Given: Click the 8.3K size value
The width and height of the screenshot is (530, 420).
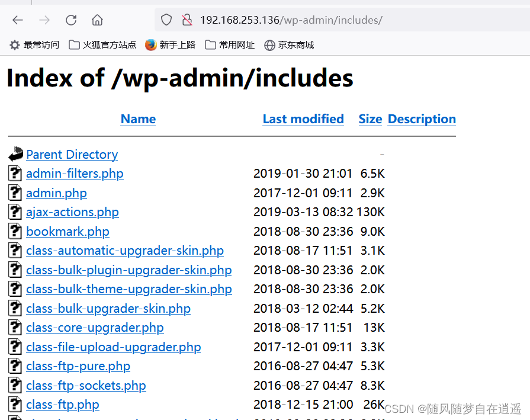Looking at the screenshot, I should point(372,386).
